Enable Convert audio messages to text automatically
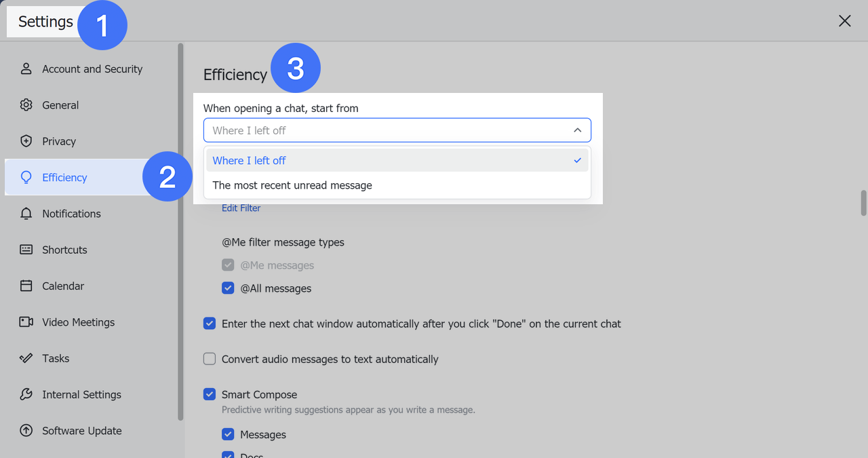This screenshot has width=868, height=458. [x=210, y=359]
